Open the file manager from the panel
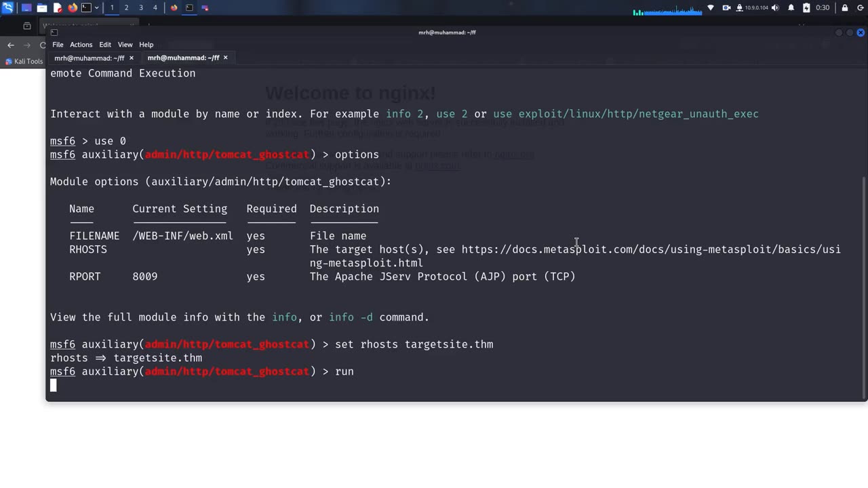 point(42,7)
